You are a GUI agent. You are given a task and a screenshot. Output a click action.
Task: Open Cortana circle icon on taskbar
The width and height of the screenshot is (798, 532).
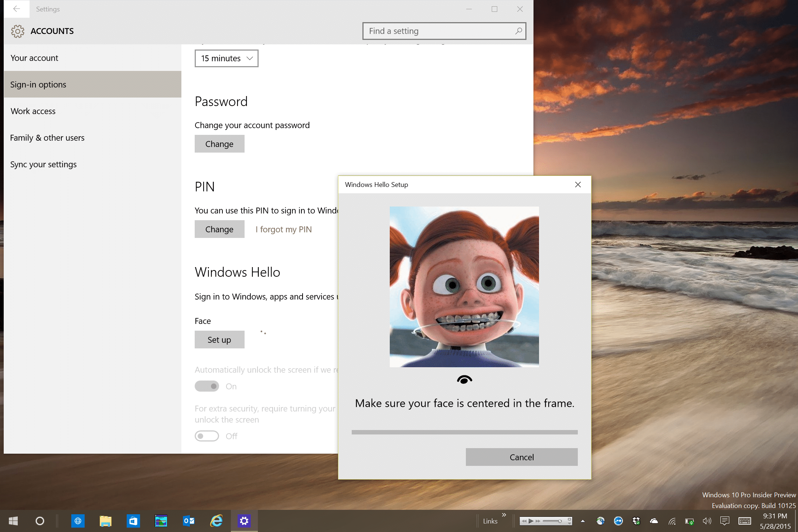40,521
